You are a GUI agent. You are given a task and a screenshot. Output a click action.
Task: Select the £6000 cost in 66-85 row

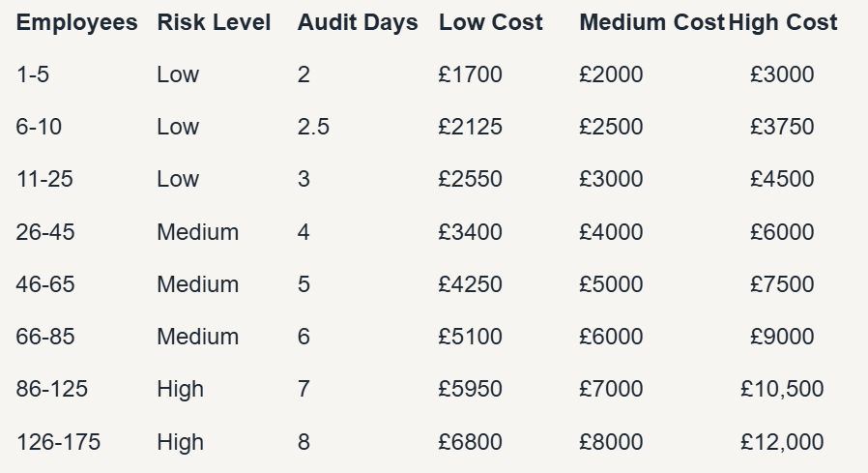[x=611, y=337]
